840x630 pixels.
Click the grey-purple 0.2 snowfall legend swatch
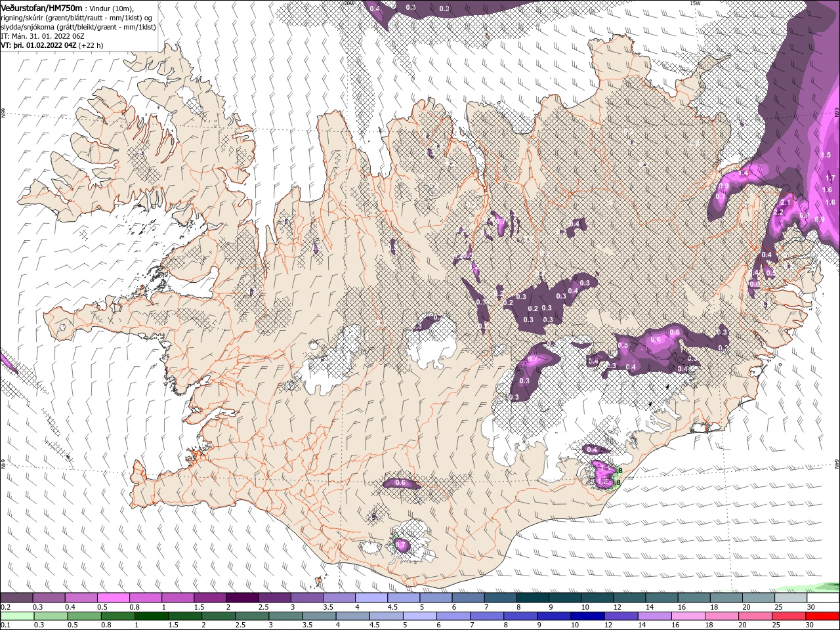point(16,598)
